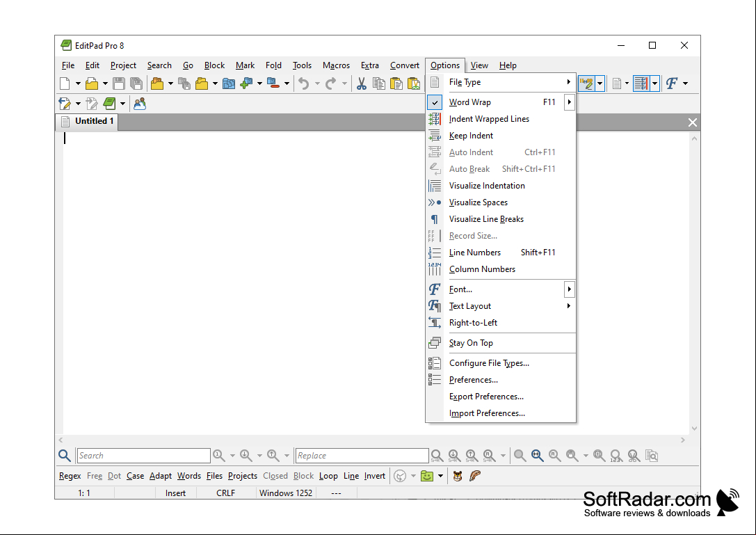Click the Find First magnifier icon
The image size is (756, 535).
(x=218, y=456)
